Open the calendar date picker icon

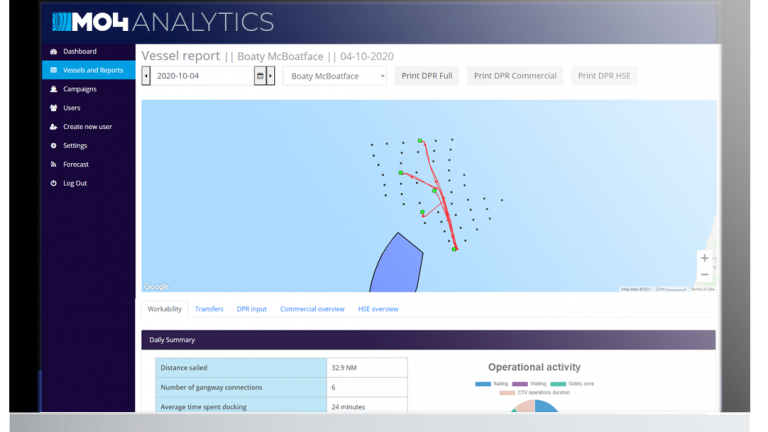260,76
